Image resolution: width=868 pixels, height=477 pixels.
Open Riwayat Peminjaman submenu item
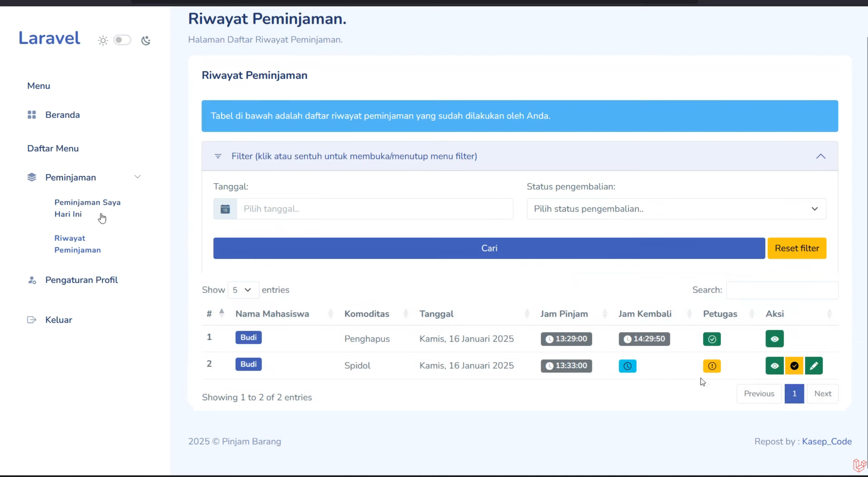tap(77, 244)
